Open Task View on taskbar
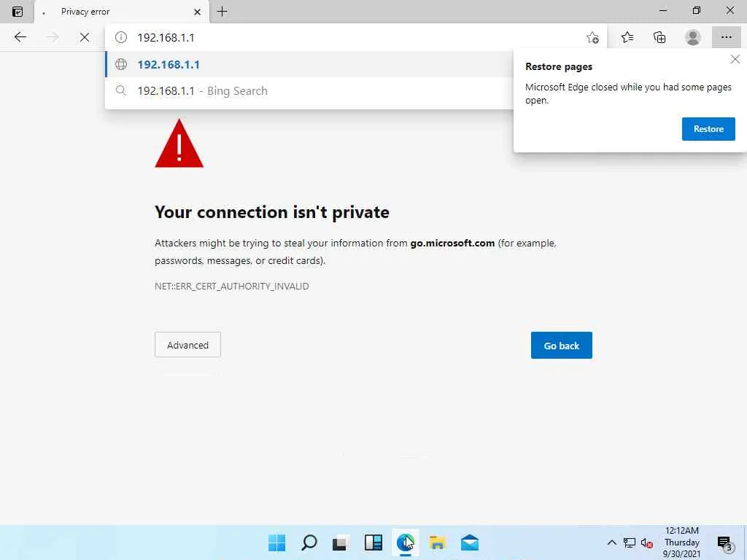 [x=341, y=542]
